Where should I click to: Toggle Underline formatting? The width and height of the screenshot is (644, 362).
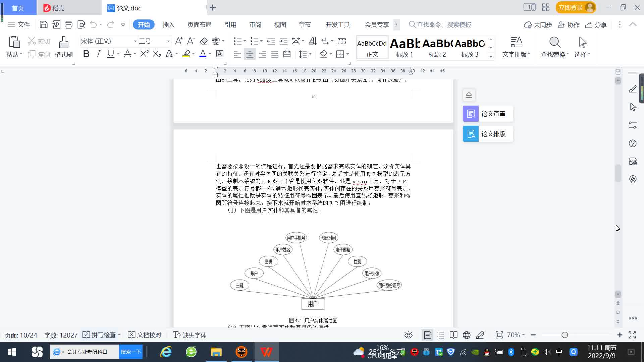pyautogui.click(x=110, y=54)
